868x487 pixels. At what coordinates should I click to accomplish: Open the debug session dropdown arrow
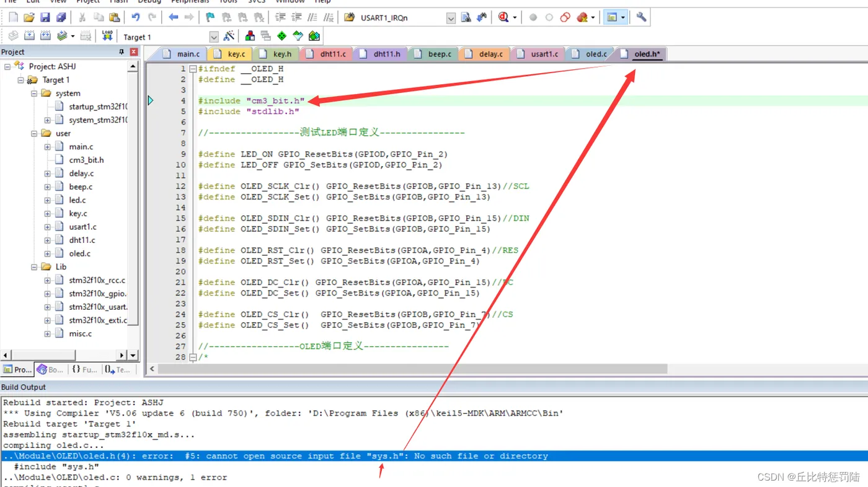point(515,18)
